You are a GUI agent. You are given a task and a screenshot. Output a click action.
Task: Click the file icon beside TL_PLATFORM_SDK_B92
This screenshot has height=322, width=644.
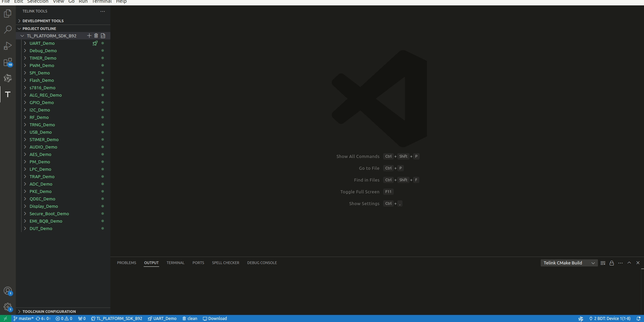[103, 36]
